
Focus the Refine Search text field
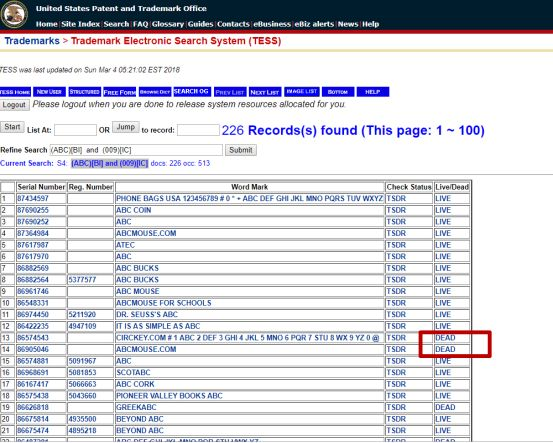(136, 150)
